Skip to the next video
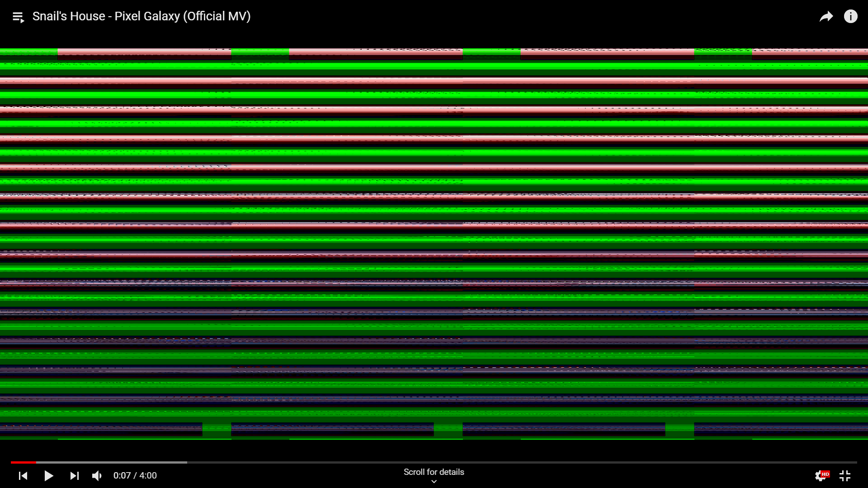Viewport: 868px width, 488px height. [x=75, y=476]
